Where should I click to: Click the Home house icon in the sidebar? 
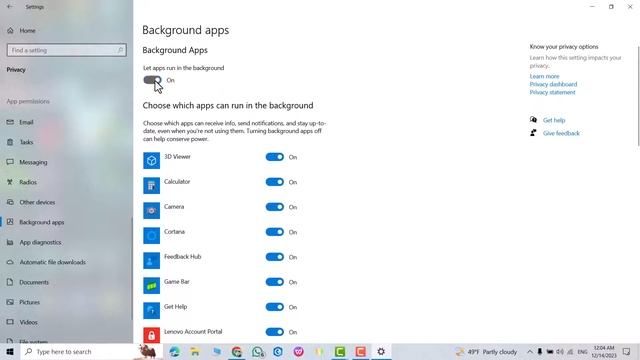point(10,31)
